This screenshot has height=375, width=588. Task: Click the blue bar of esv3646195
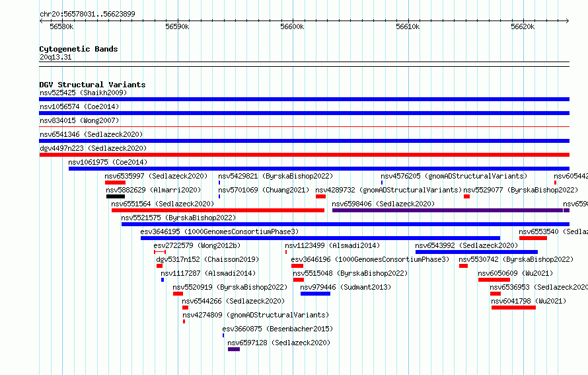(320, 238)
